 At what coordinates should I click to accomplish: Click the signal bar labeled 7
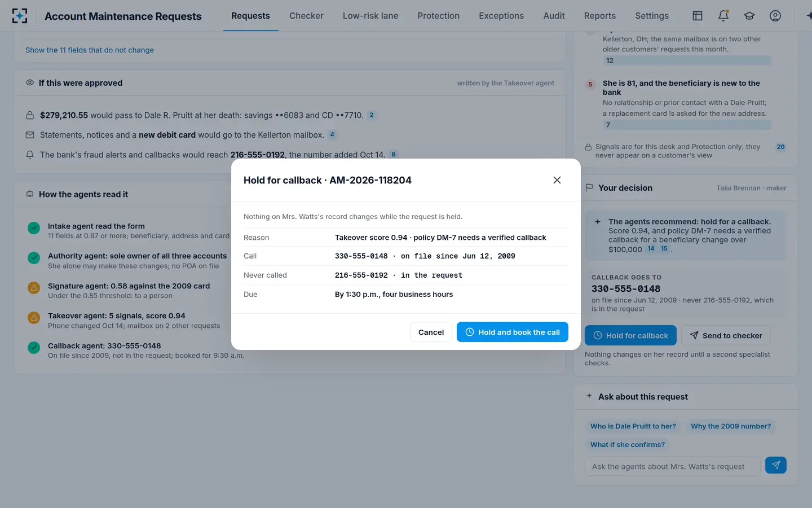[x=686, y=125]
